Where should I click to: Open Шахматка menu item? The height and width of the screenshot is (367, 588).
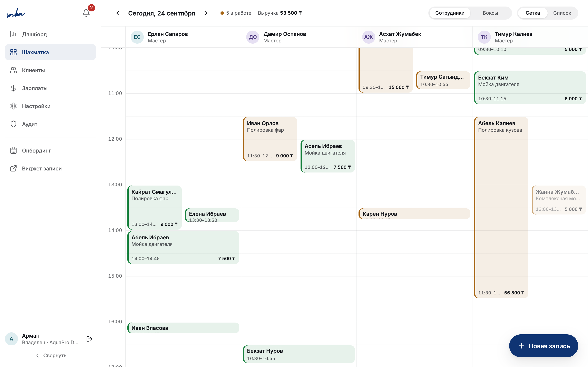pyautogui.click(x=51, y=52)
